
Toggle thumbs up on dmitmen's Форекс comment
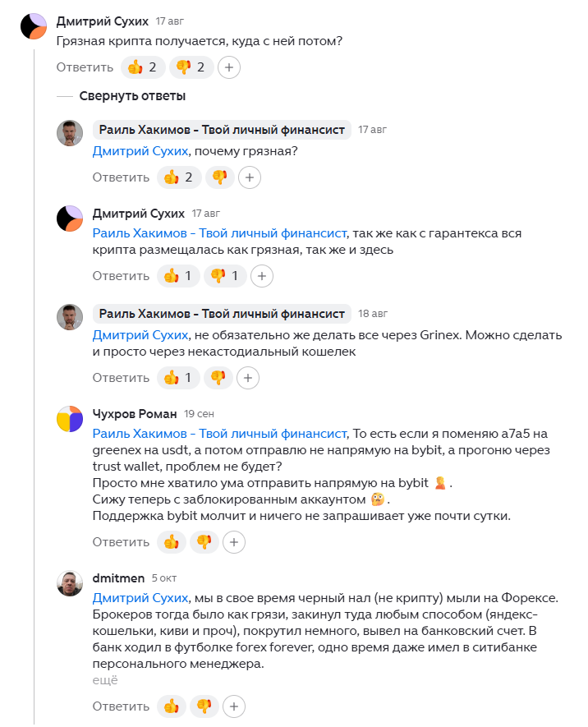coord(172,706)
